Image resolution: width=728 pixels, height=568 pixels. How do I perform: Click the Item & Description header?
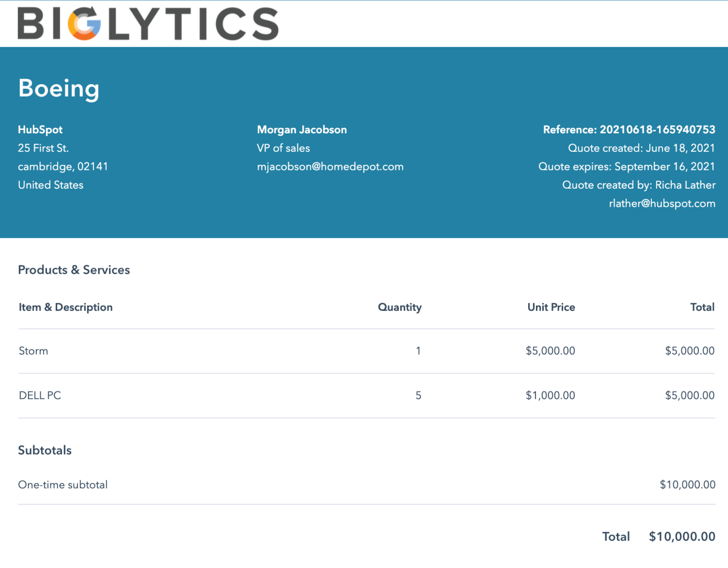click(x=65, y=307)
